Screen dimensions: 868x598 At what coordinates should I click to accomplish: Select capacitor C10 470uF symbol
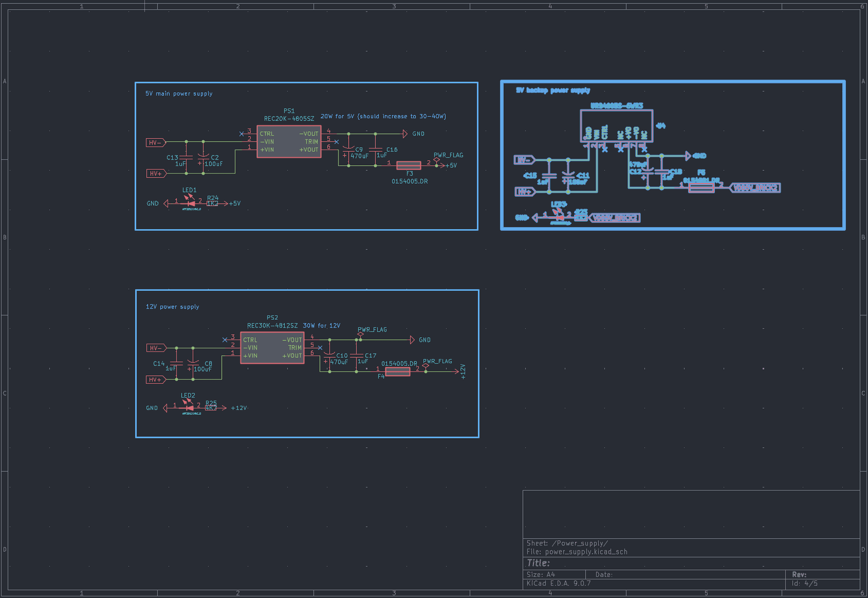pyautogui.click(x=329, y=356)
